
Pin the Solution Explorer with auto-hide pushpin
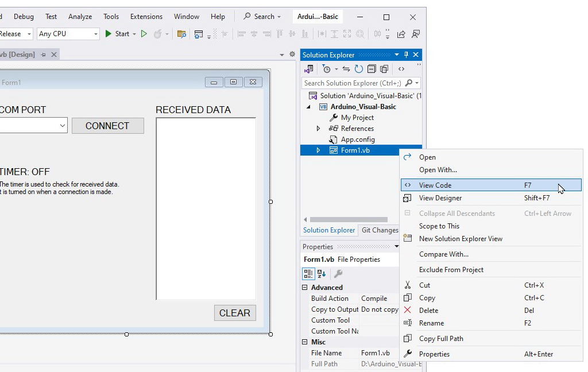point(406,55)
